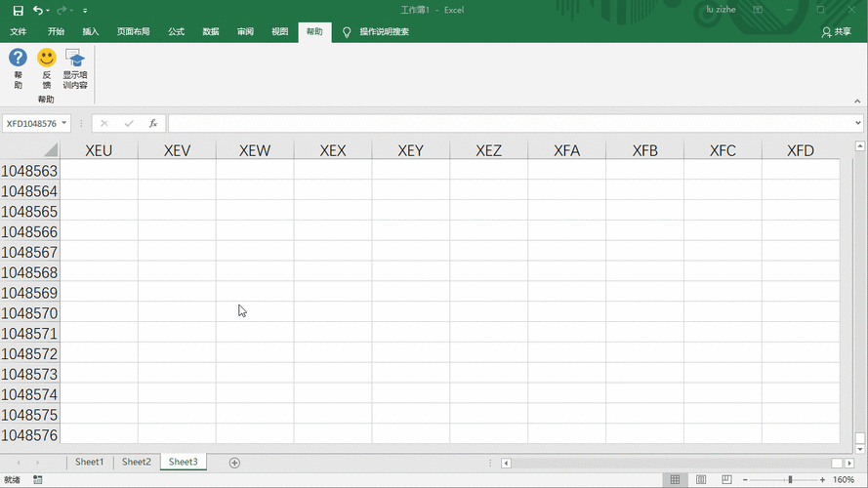Select the Sheet3 tab
868x488 pixels.
(184, 462)
